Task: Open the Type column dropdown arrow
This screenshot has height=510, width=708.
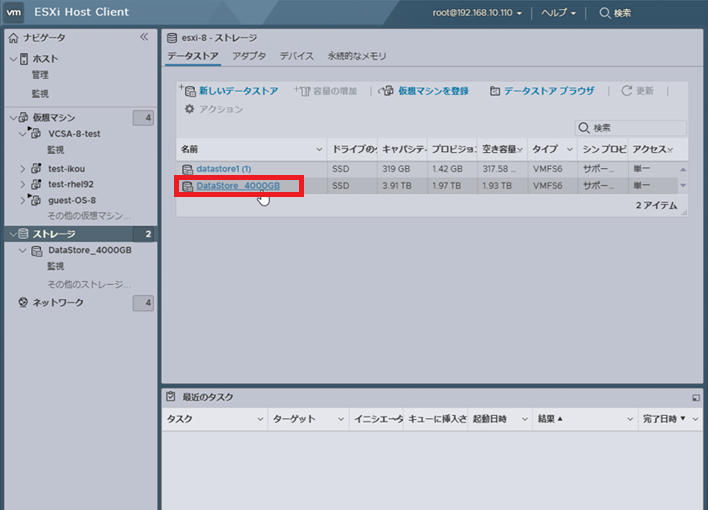Action: click(x=570, y=150)
